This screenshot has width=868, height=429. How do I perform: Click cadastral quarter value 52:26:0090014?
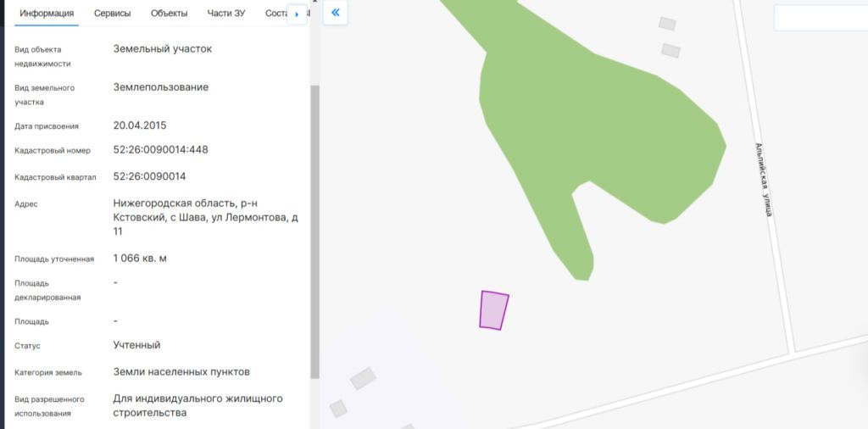point(149,176)
